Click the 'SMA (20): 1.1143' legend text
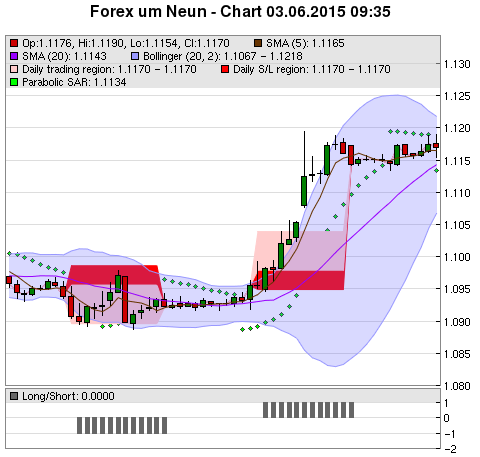480x457 pixels. [64, 56]
